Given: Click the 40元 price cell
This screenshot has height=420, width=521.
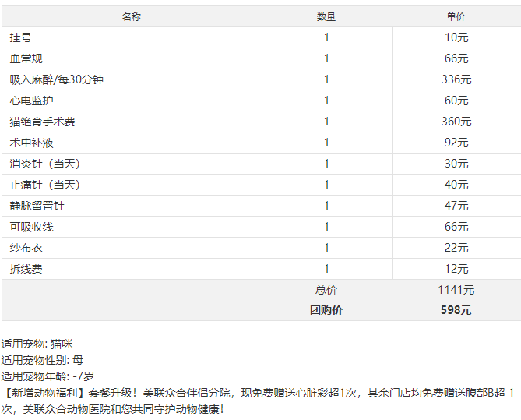Looking at the screenshot, I should 456,185.
